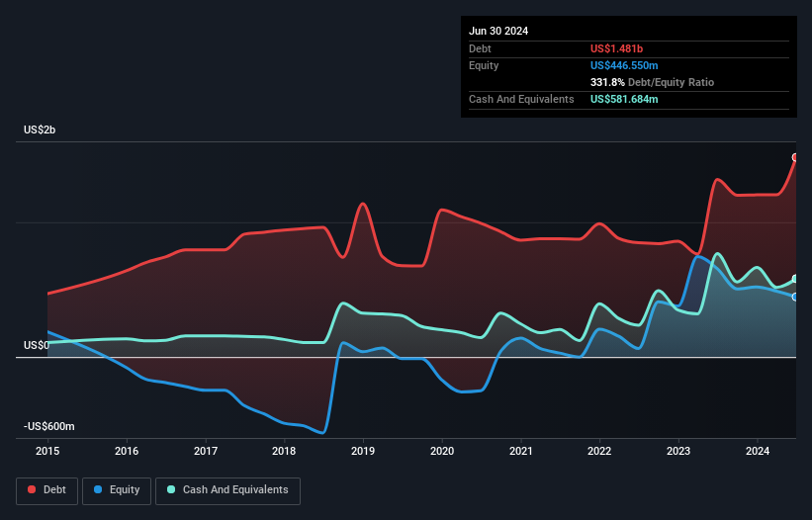
Task: Click the 2018 x-axis label
Action: click(284, 451)
